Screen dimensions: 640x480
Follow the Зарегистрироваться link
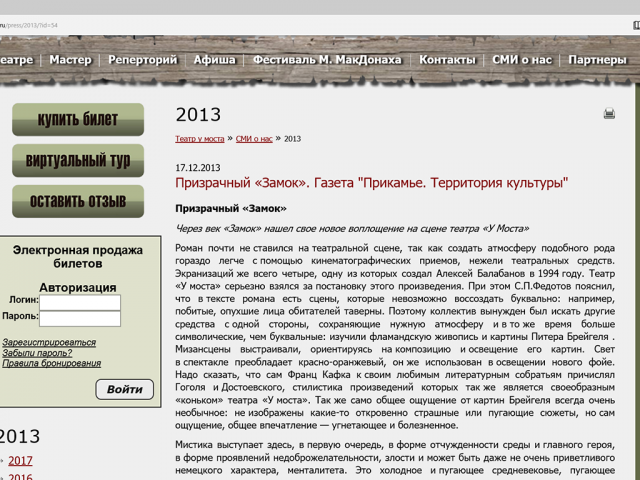[49, 342]
